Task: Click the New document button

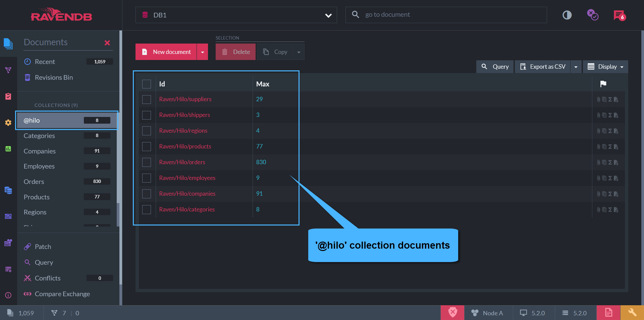Action: pos(166,52)
